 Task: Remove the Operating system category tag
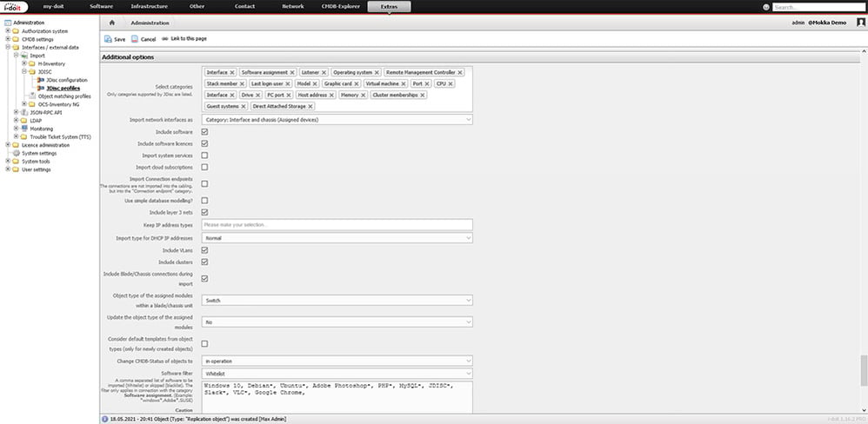377,72
